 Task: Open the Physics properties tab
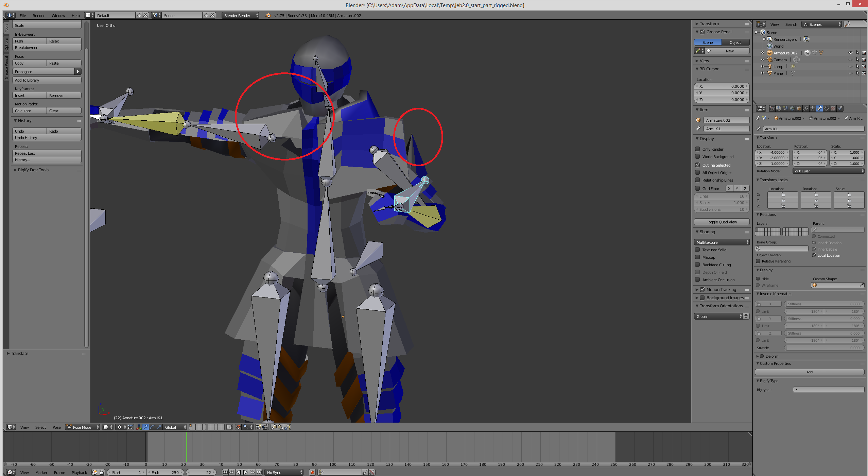click(840, 108)
